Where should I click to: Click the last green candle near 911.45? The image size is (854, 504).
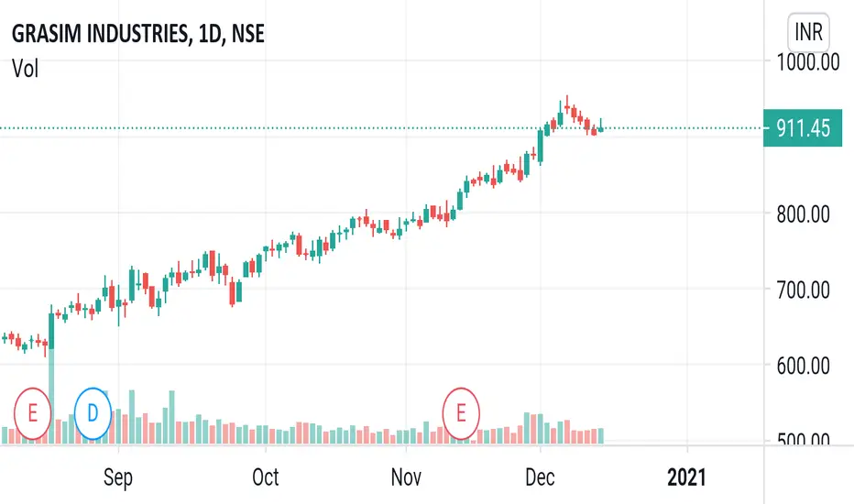[601, 128]
